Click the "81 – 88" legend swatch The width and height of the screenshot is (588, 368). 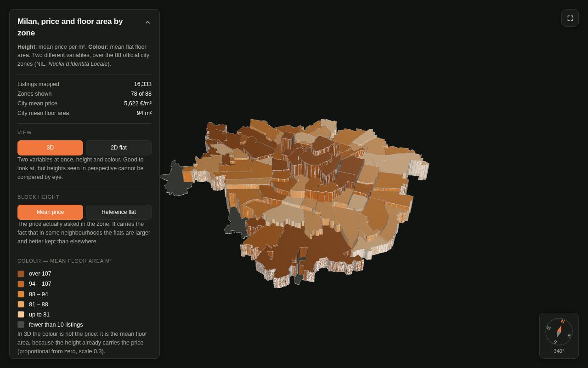point(21,305)
